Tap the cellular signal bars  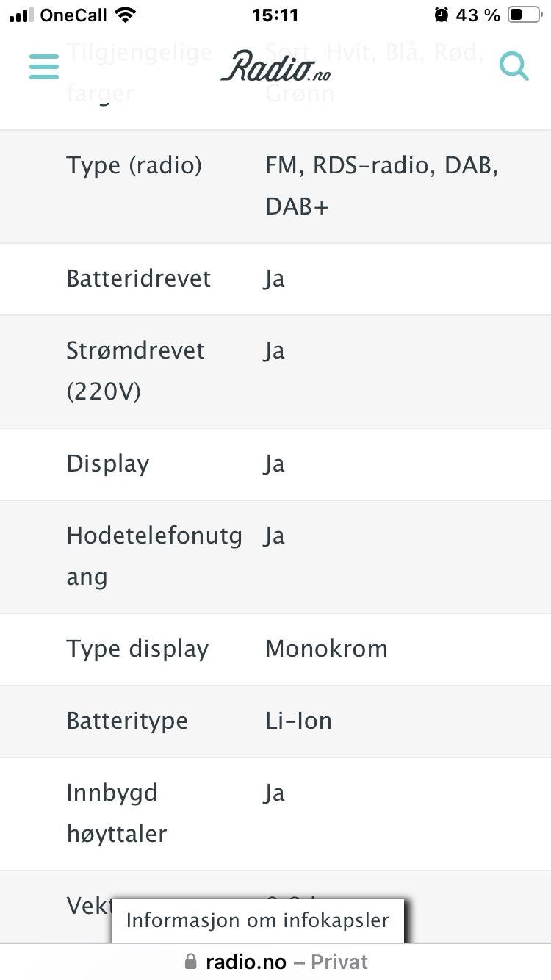tap(22, 15)
